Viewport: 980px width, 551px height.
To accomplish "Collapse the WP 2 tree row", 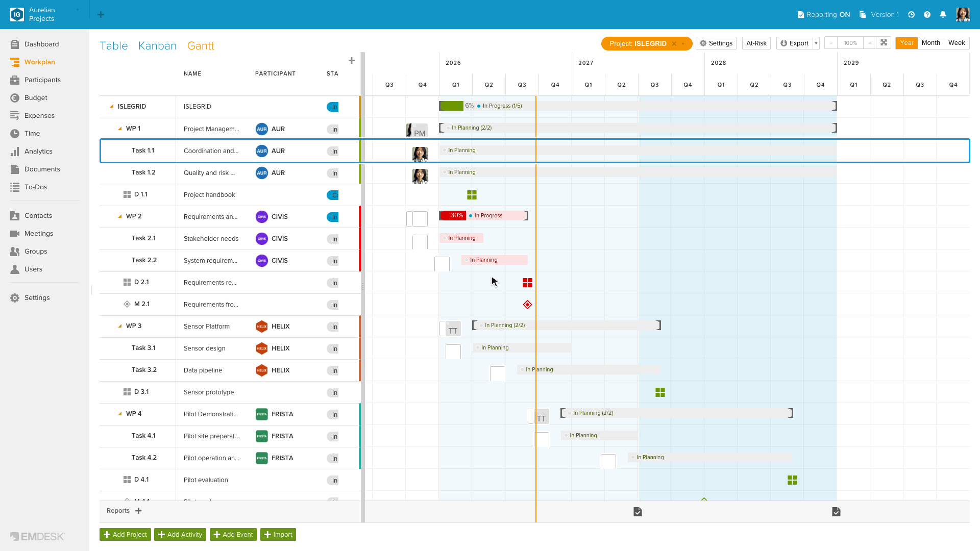I will (x=120, y=217).
